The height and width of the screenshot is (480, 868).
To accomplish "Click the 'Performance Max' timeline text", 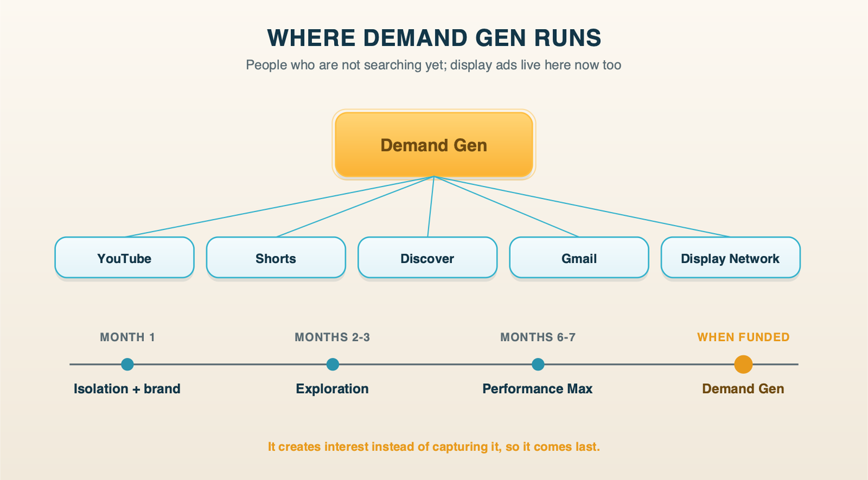I will (538, 389).
